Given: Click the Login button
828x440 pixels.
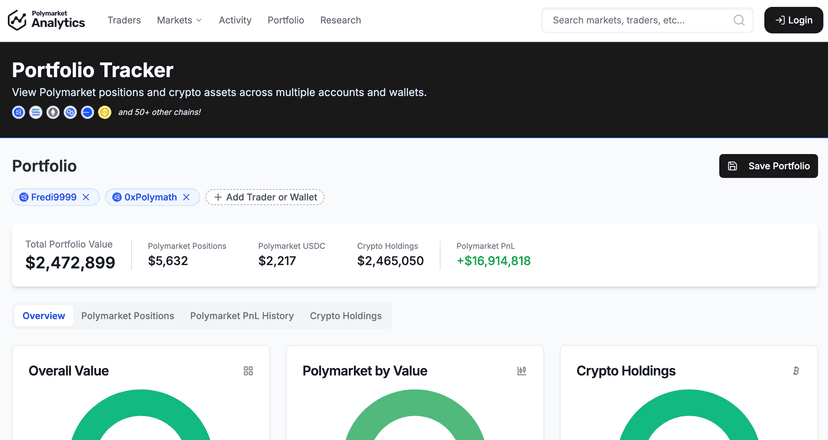Looking at the screenshot, I should click(x=794, y=20).
